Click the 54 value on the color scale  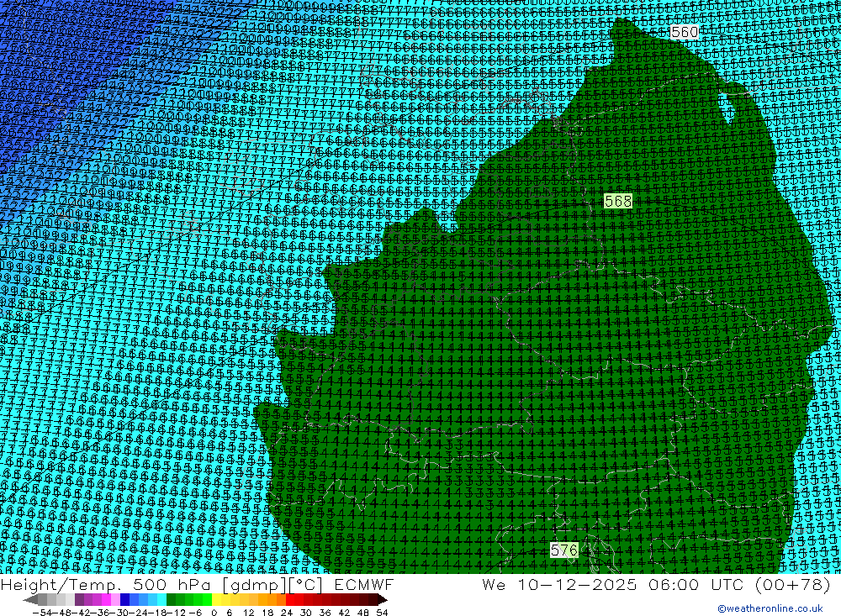[382, 613]
